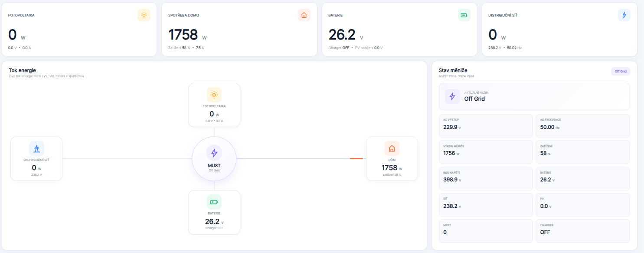Click the orange house icon in Dům node

pyautogui.click(x=392, y=149)
